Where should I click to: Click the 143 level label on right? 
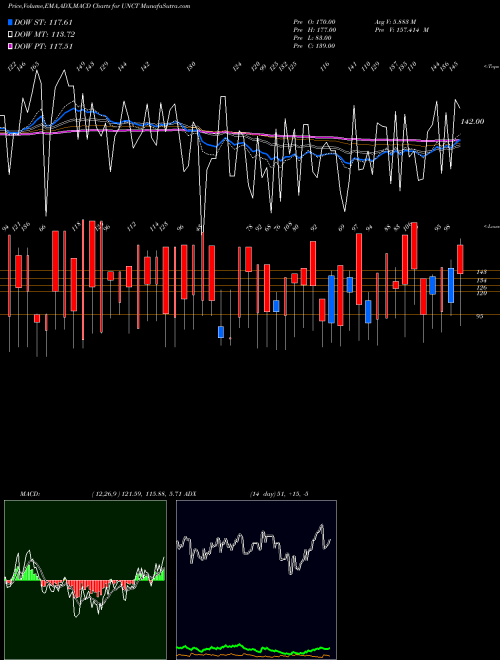(481, 272)
